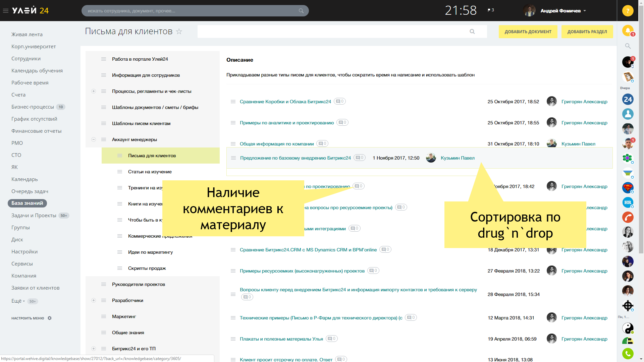Viewport: 644px width, 362px height.
Task: Select Идеи по маркетингу tree item
Action: point(150,252)
